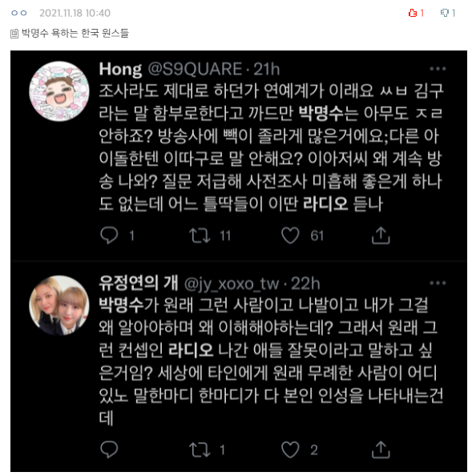Open more options on 유정연의 개's tweet
Image resolution: width=472 pixels, height=476 pixels.
pyautogui.click(x=438, y=283)
